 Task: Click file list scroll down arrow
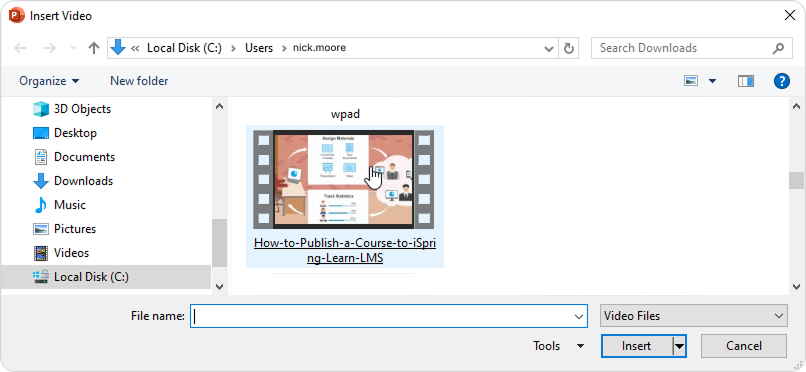click(797, 286)
